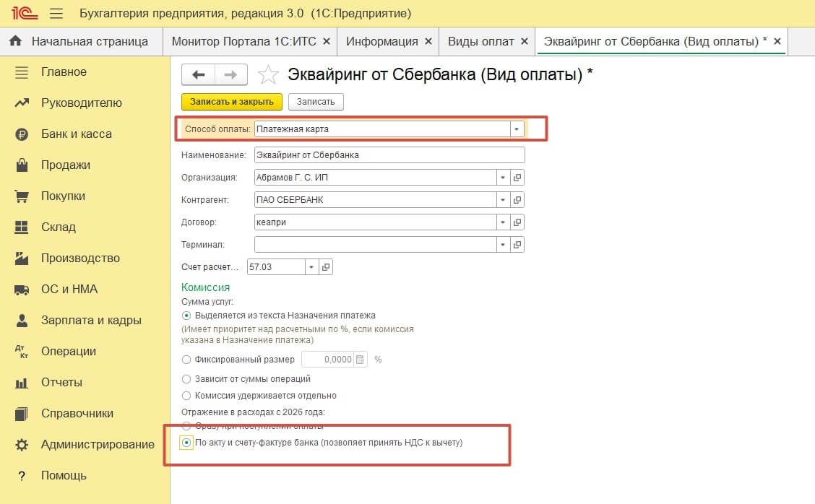Expand the Терминал dropdown arrow
Screen dimensions: 815x504
tap(503, 245)
